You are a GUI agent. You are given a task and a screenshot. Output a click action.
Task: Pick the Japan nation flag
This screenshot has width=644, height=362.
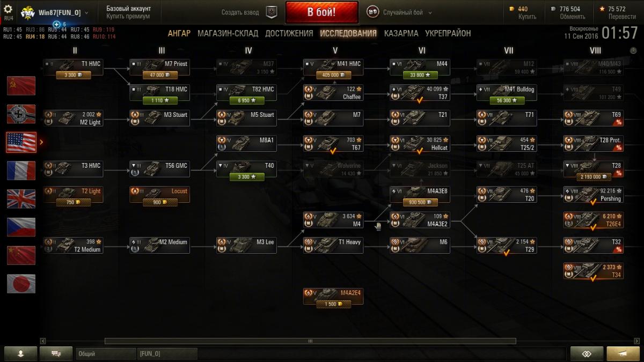21,284
